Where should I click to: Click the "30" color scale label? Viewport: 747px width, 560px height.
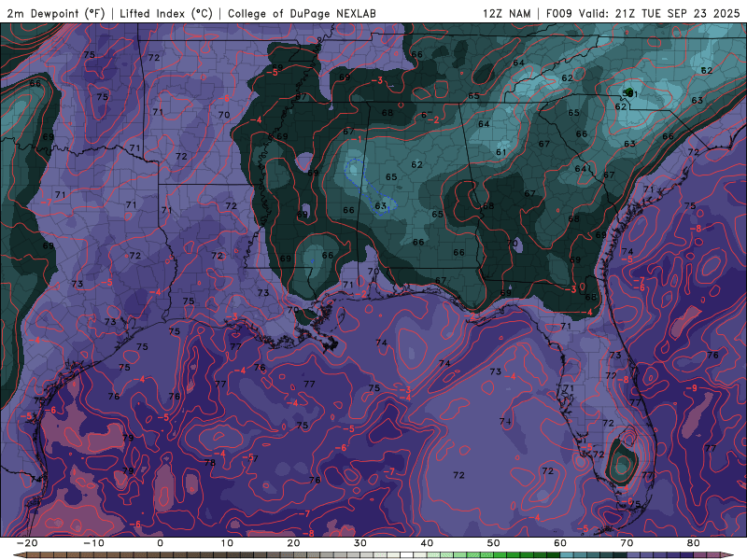click(360, 543)
